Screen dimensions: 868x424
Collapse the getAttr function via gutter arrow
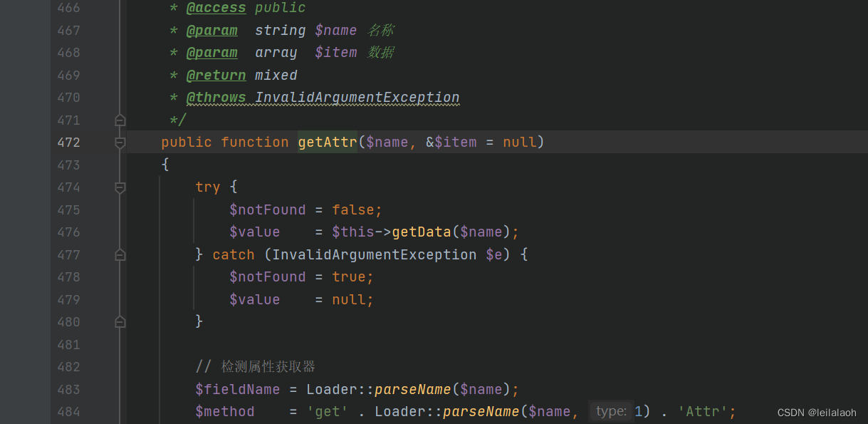coord(120,142)
